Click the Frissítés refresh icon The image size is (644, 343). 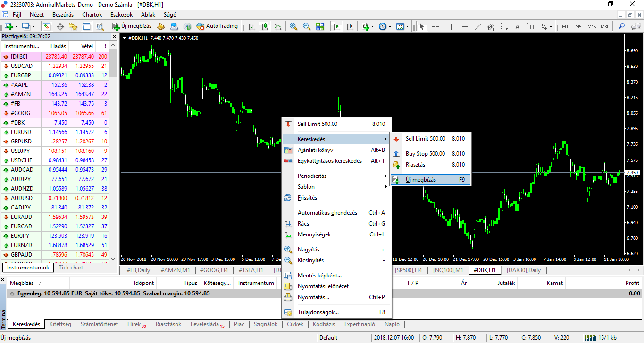click(x=288, y=198)
